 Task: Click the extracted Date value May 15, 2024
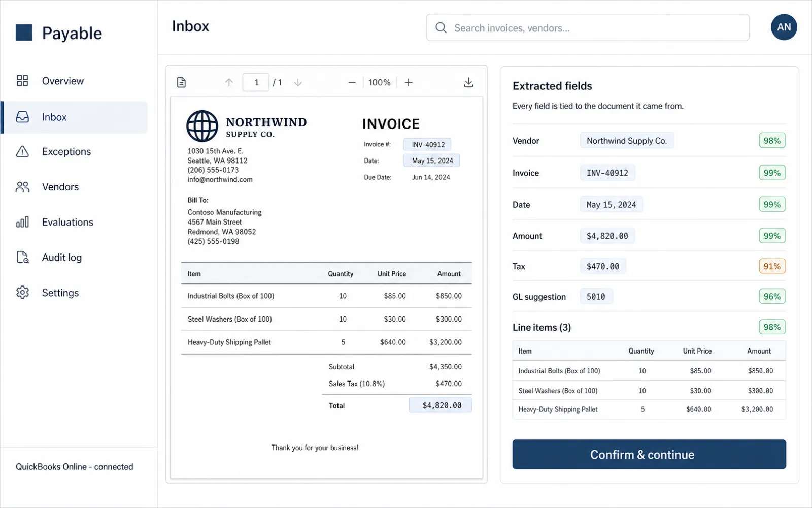(612, 204)
